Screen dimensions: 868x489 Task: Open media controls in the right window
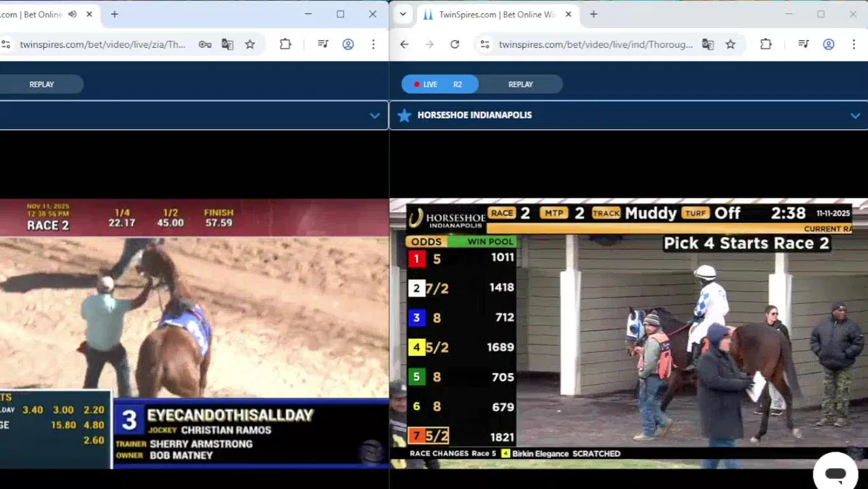[803, 44]
